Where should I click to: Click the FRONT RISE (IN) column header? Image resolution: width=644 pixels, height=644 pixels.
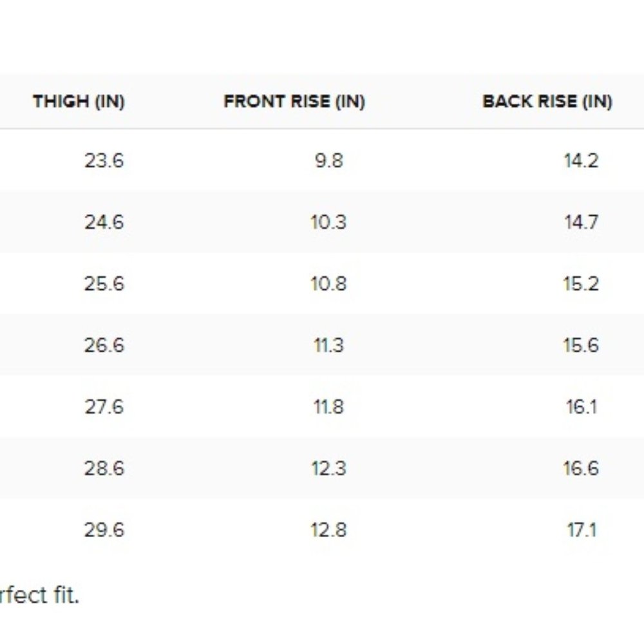click(x=294, y=102)
